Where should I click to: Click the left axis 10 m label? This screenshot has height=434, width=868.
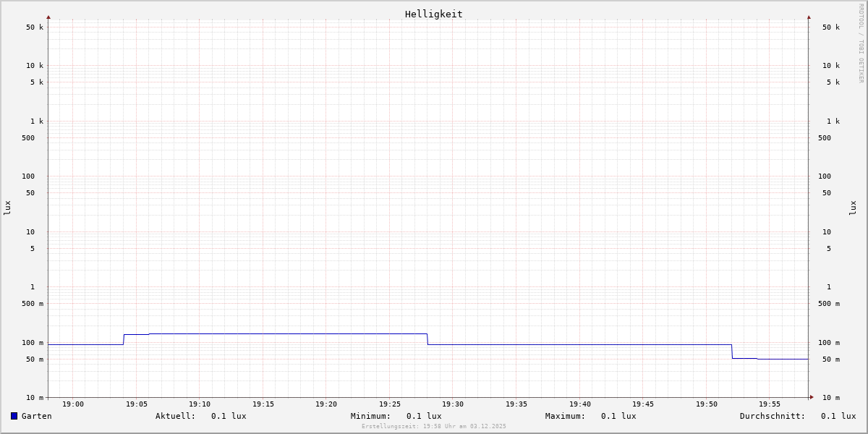pyautogui.click(x=35, y=398)
